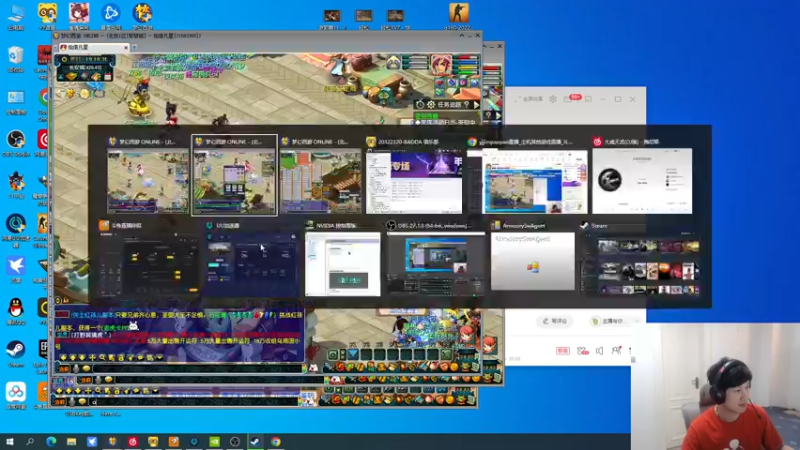Switch to Steam window thumbnail
The height and width of the screenshot is (450, 800).
(x=642, y=264)
